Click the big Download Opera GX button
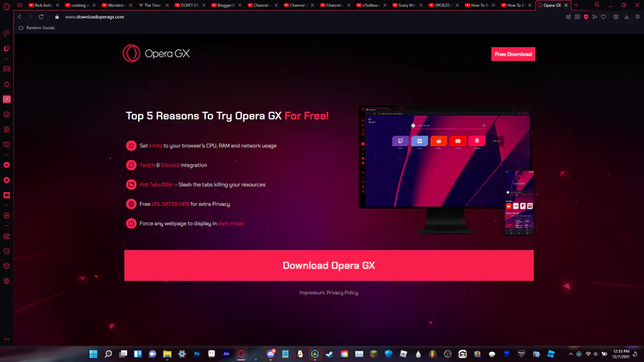 329,265
